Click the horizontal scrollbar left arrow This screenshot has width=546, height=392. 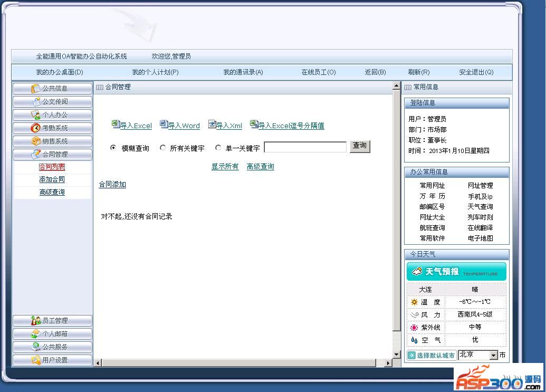click(x=98, y=363)
